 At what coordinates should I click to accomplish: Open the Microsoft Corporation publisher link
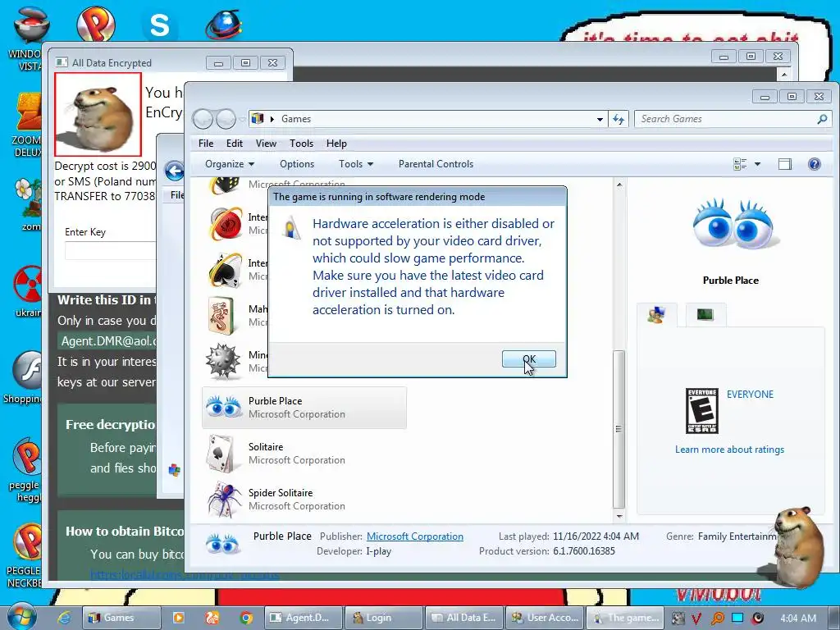tap(414, 536)
